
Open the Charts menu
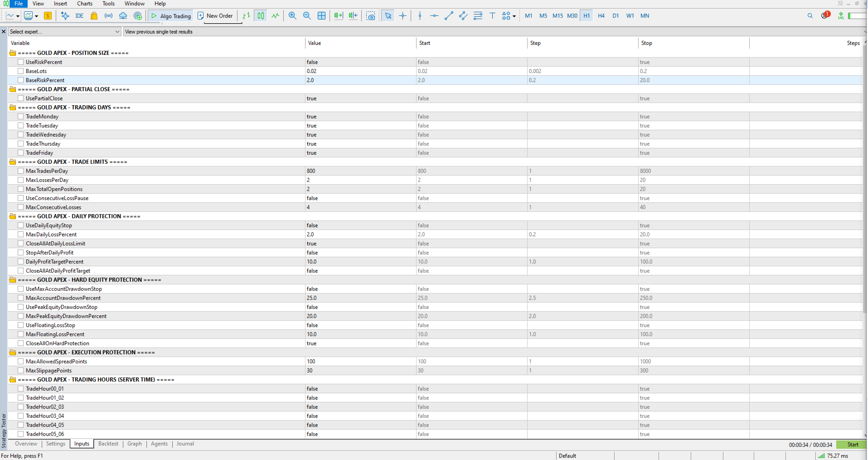pyautogui.click(x=85, y=4)
